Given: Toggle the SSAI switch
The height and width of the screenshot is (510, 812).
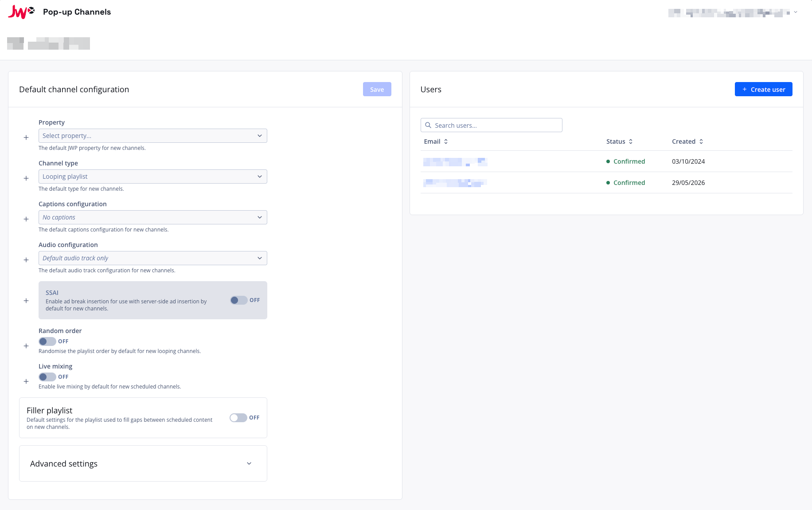Looking at the screenshot, I should 239,300.
